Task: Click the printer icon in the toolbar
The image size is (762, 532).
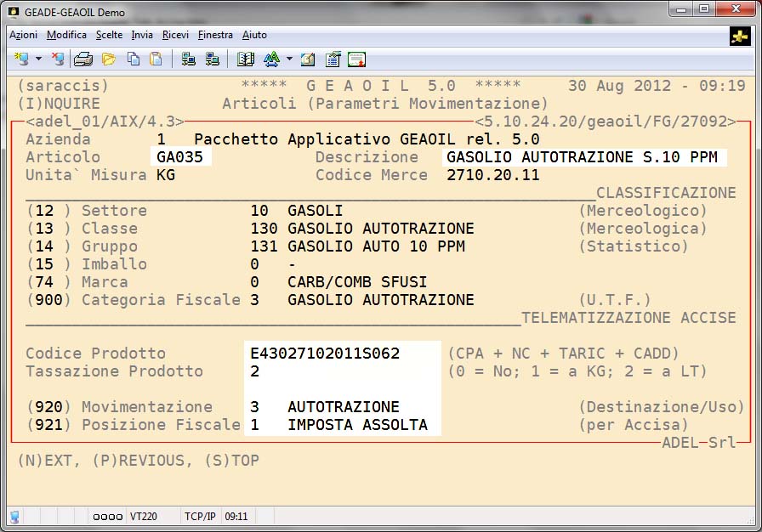Action: click(x=82, y=59)
